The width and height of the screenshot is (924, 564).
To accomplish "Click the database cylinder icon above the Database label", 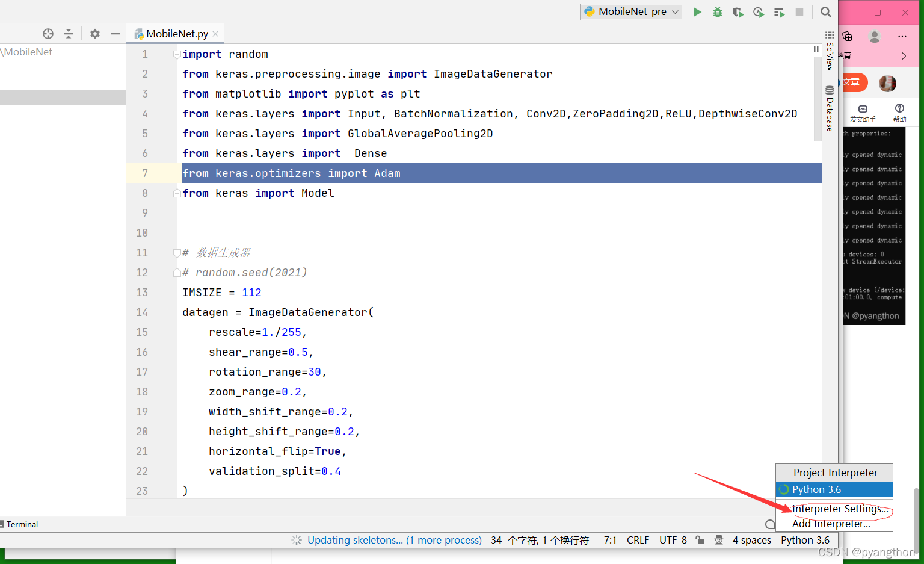I will 830,90.
